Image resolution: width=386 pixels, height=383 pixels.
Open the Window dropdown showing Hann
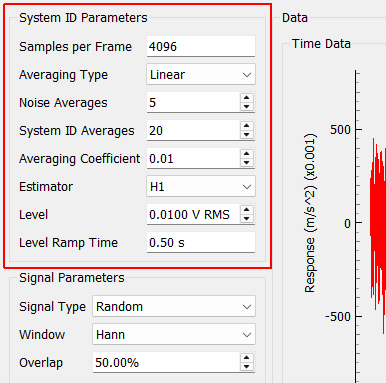click(x=174, y=334)
